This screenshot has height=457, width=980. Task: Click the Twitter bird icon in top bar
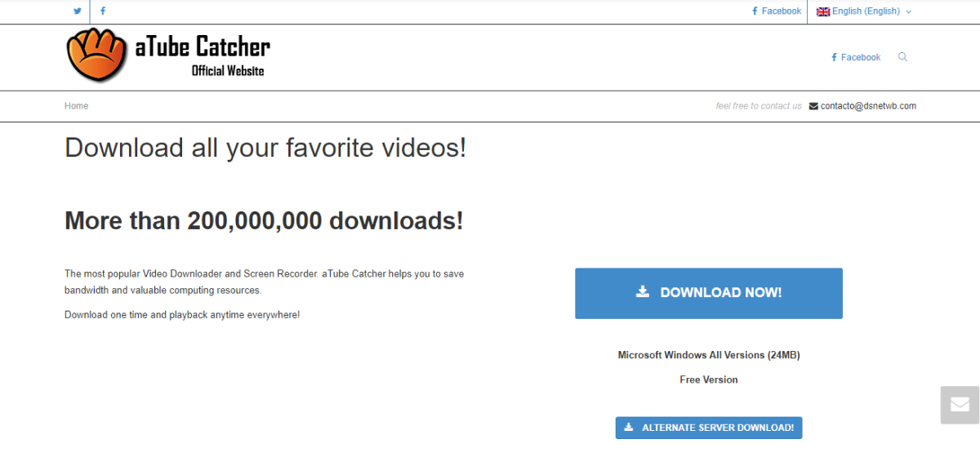pos(77,11)
